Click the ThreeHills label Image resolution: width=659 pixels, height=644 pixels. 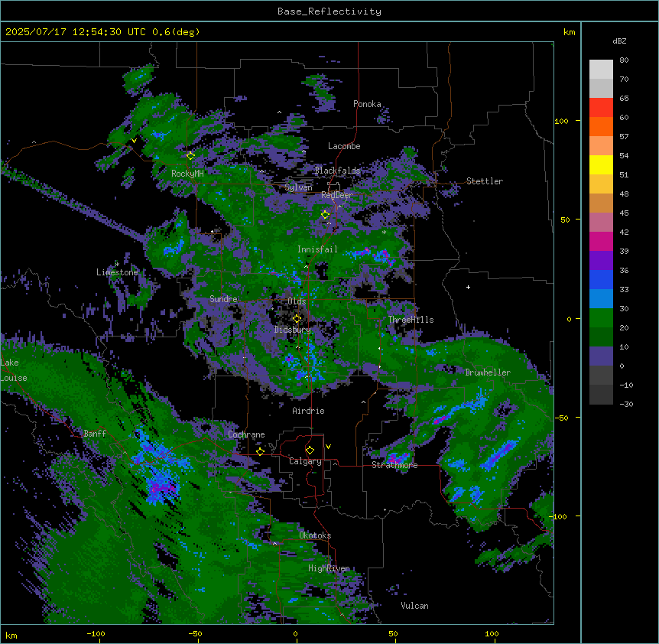(x=411, y=320)
